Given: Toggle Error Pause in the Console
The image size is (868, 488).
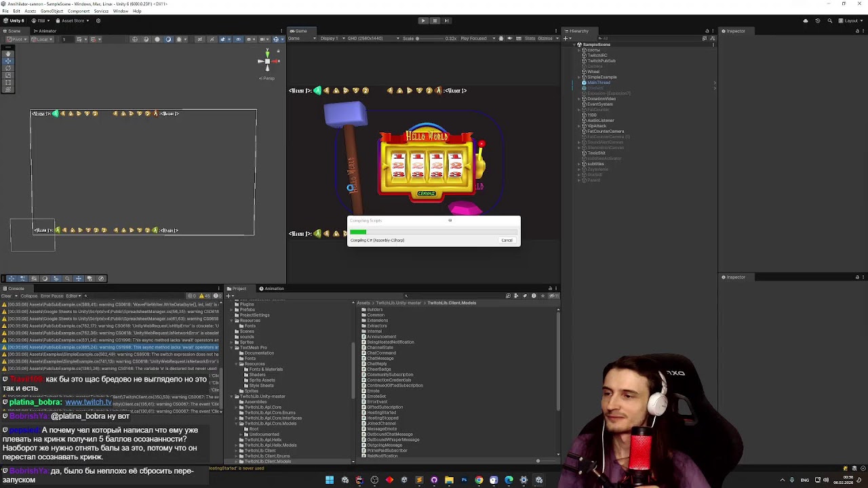Looking at the screenshot, I should (x=52, y=296).
